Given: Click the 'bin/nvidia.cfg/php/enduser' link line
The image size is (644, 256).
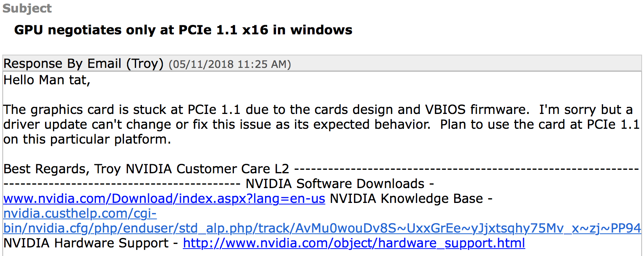Looking at the screenshot, I should pos(322,228).
